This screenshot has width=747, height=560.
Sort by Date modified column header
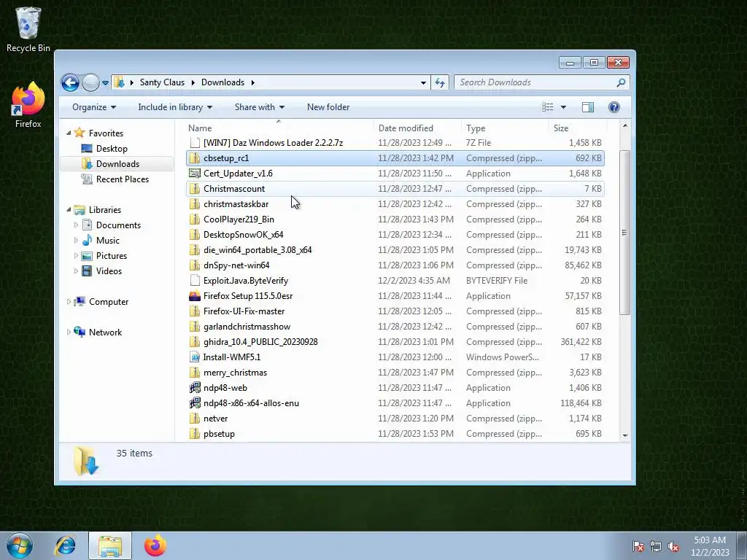417,128
